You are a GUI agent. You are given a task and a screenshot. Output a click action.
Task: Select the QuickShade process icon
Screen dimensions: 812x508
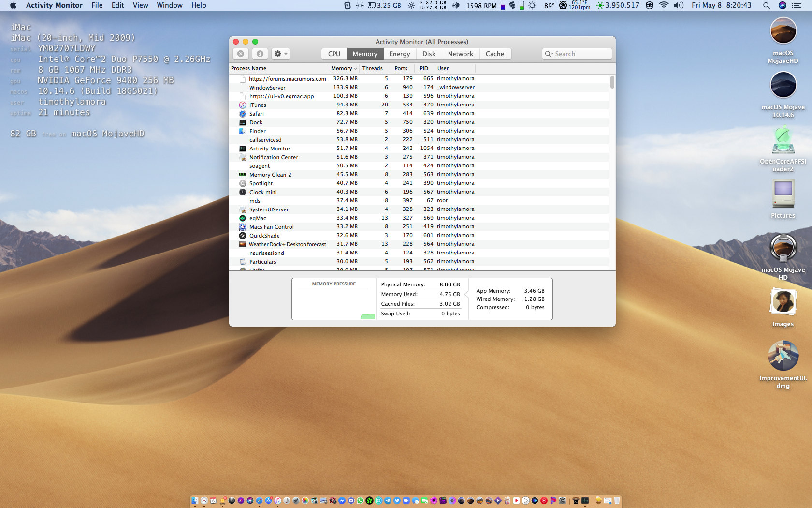click(x=243, y=236)
